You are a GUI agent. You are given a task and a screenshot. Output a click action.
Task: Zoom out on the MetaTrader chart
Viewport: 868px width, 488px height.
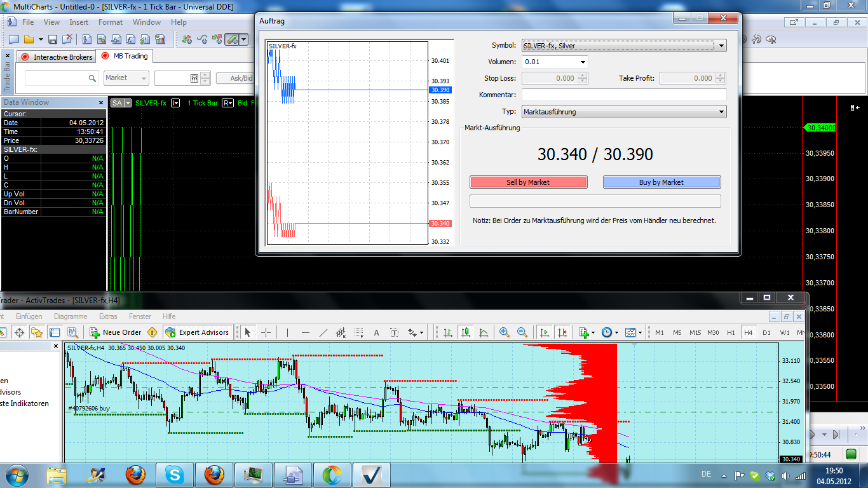click(522, 332)
